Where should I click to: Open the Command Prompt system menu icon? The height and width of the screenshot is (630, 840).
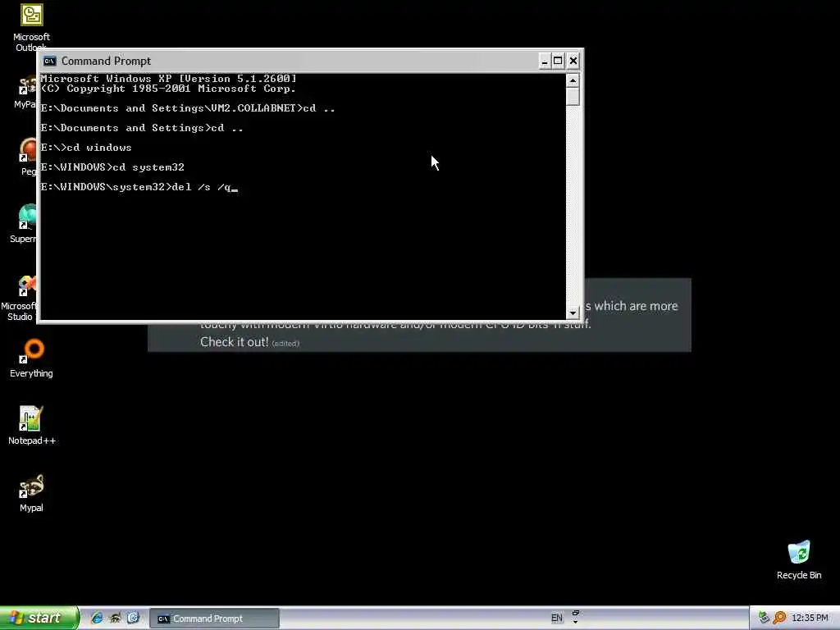tap(50, 61)
